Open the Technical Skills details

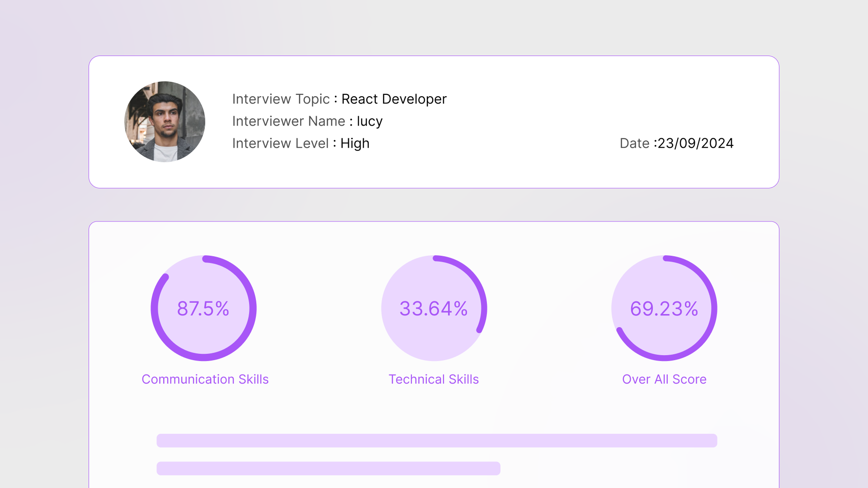(x=434, y=380)
